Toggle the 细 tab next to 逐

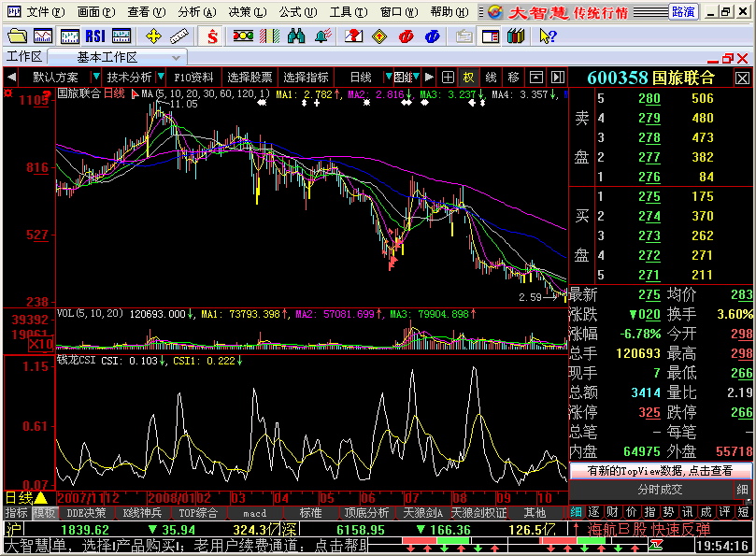tap(577, 512)
